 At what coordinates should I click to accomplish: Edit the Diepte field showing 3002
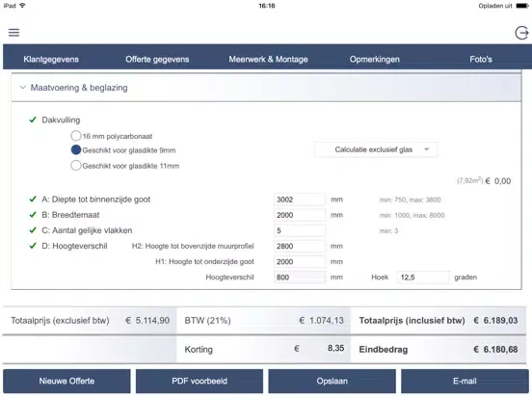tap(299, 199)
